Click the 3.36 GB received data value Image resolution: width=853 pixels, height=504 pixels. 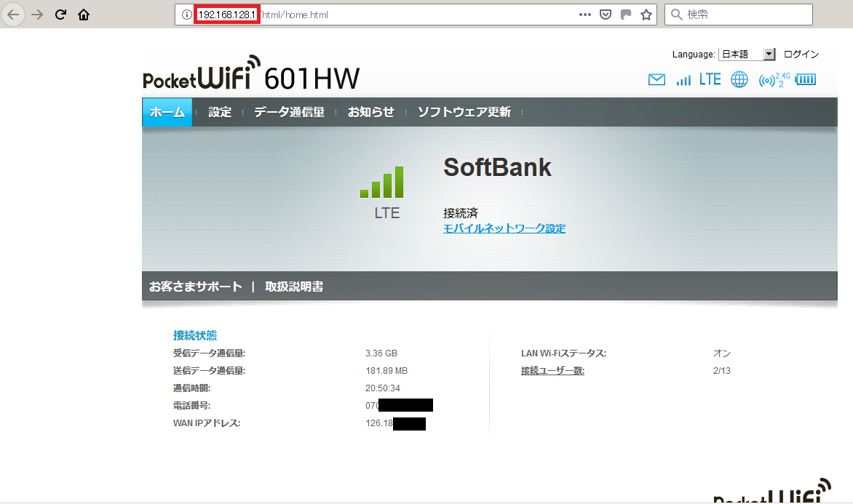381,353
